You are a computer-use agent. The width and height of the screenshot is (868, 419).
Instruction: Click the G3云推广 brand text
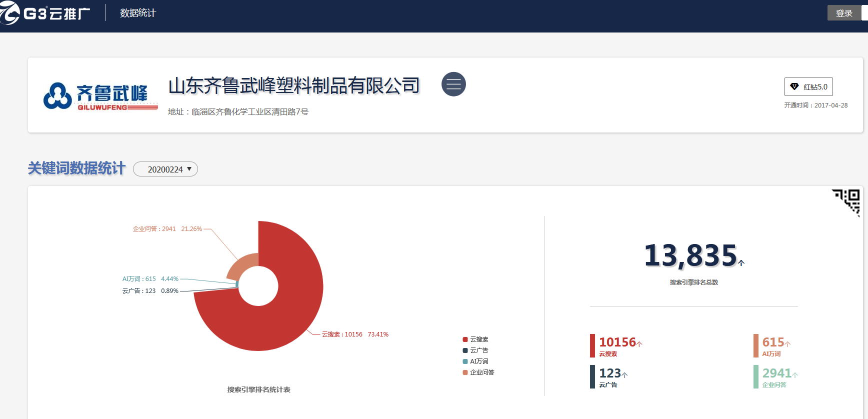57,13
